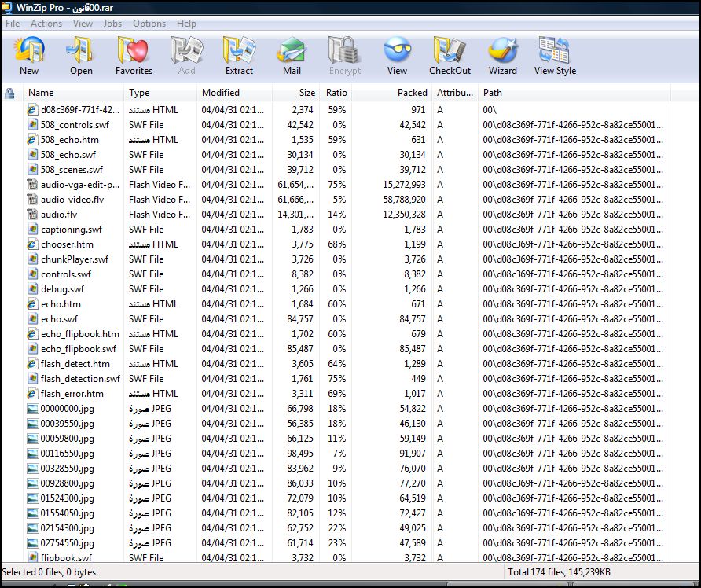Screen dimensions: 701x588
Task: Select the file flash_detection.swf
Action: [80, 379]
